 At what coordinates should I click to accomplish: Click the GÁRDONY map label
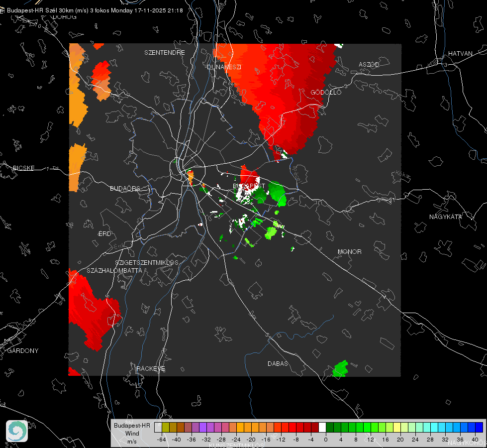coord(23,351)
